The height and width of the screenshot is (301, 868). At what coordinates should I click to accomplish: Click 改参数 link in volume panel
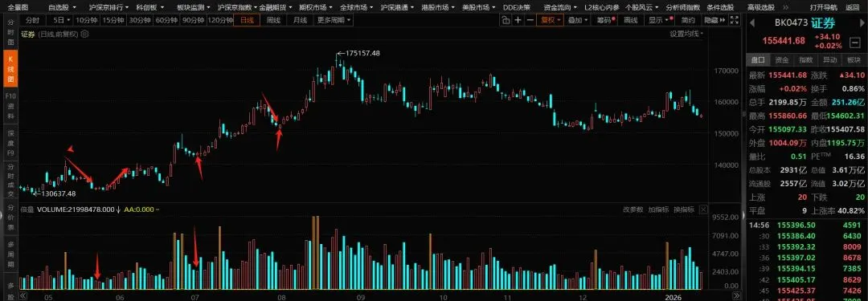(633, 209)
